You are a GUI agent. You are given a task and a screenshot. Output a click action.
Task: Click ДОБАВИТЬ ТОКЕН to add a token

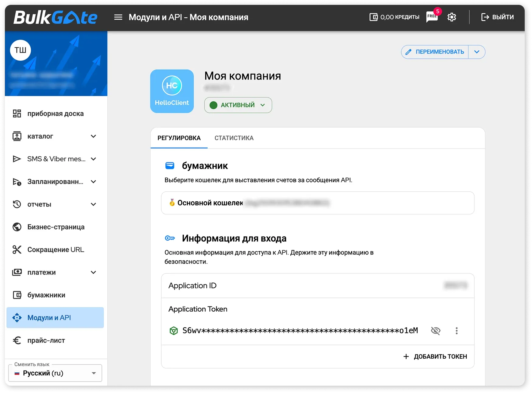click(435, 356)
